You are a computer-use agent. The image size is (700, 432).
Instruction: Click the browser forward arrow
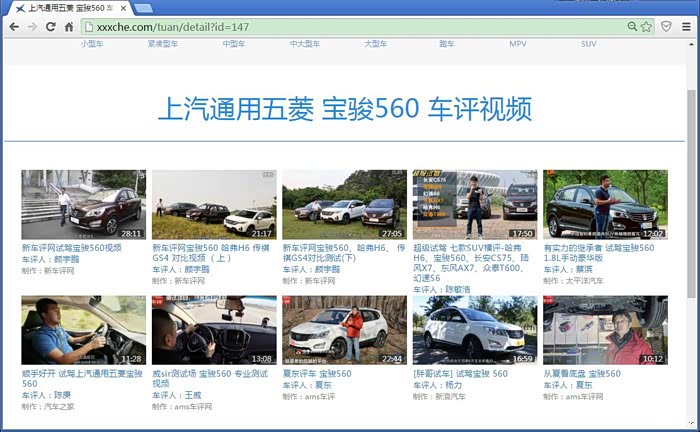tap(32, 27)
